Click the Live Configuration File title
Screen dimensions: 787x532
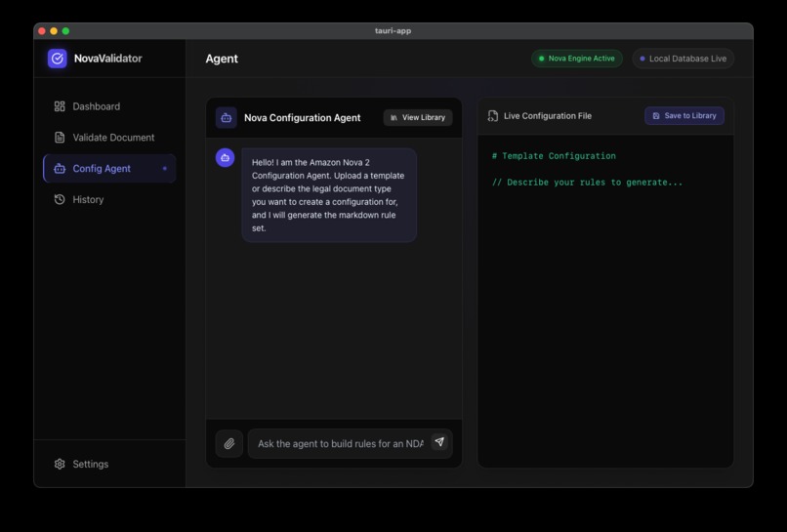coord(548,116)
